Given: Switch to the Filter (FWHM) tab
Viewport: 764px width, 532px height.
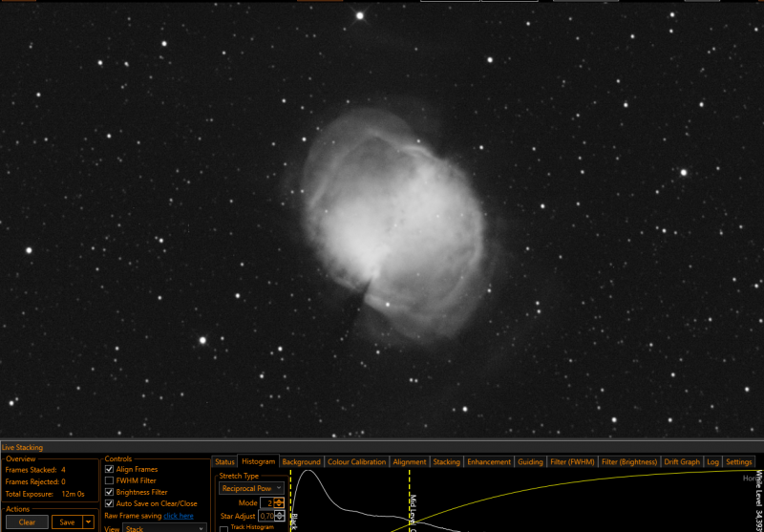Looking at the screenshot, I should tap(572, 462).
